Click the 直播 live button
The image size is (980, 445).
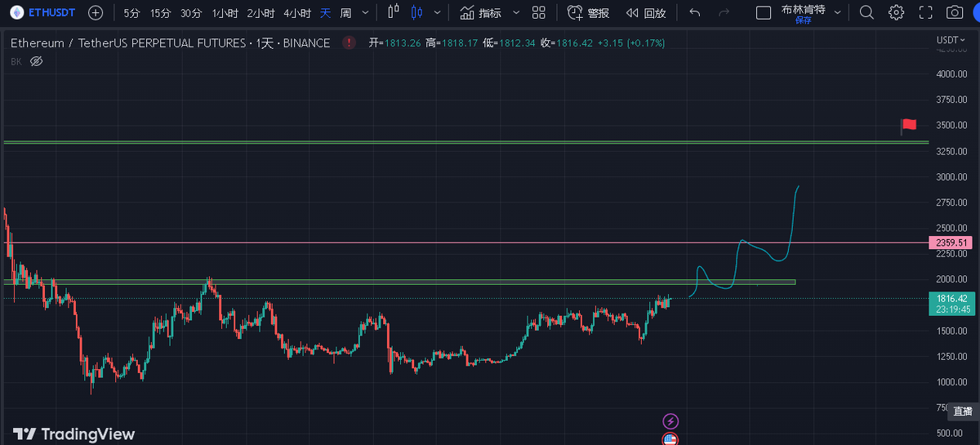coord(962,411)
